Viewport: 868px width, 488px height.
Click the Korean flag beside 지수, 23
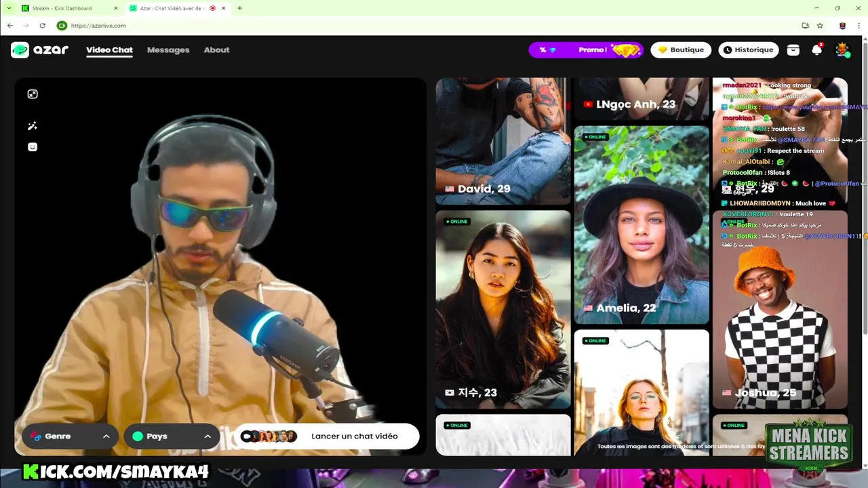click(x=450, y=392)
